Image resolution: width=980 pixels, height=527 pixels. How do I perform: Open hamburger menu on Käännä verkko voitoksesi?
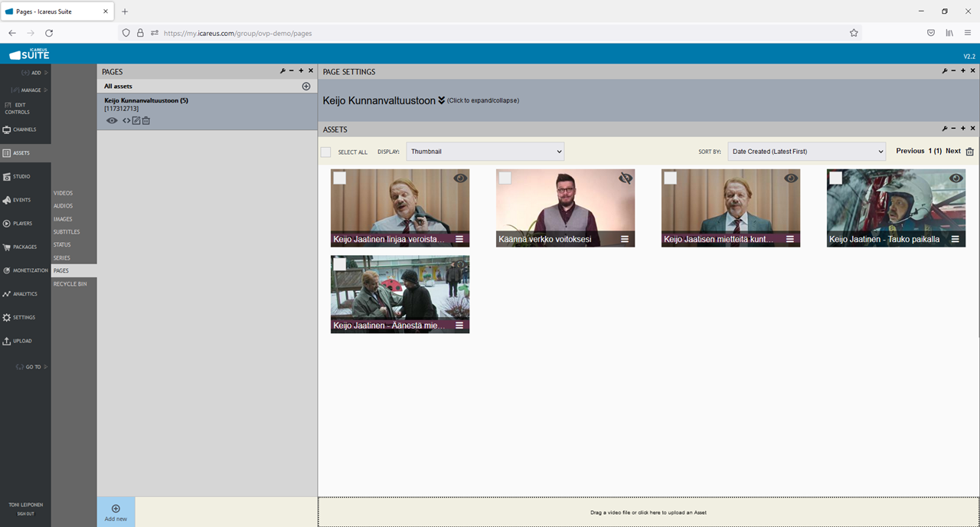[x=625, y=239]
